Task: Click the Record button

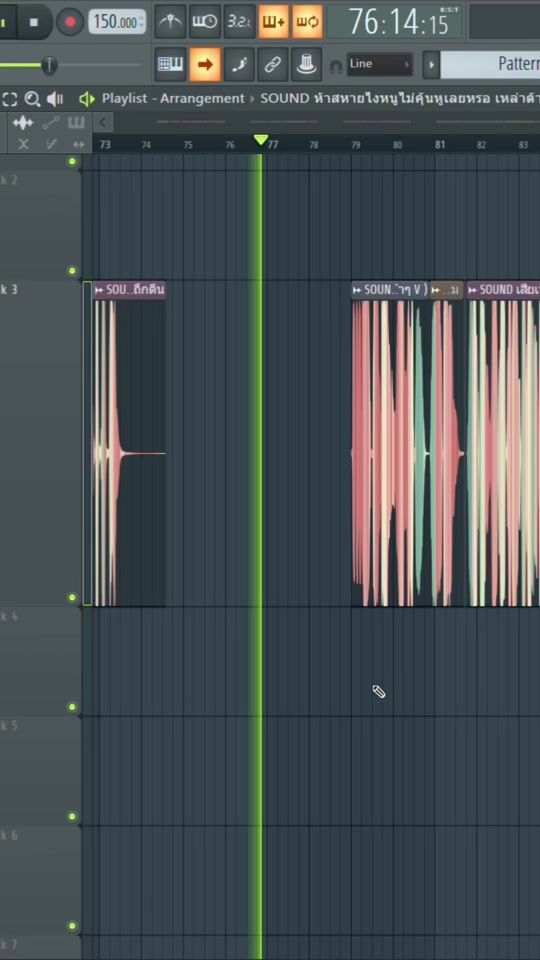Action: [70, 22]
